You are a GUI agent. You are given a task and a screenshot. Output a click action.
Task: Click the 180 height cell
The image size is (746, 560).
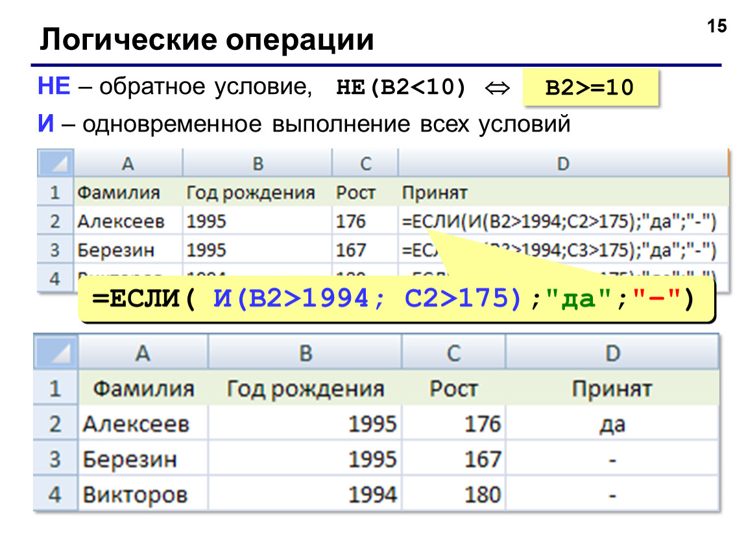453,494
